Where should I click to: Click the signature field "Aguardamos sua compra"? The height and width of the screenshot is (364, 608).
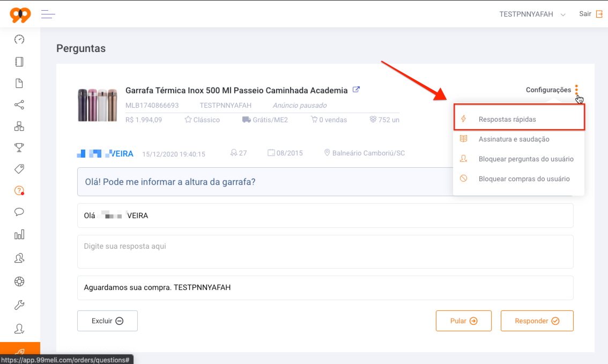(x=325, y=288)
